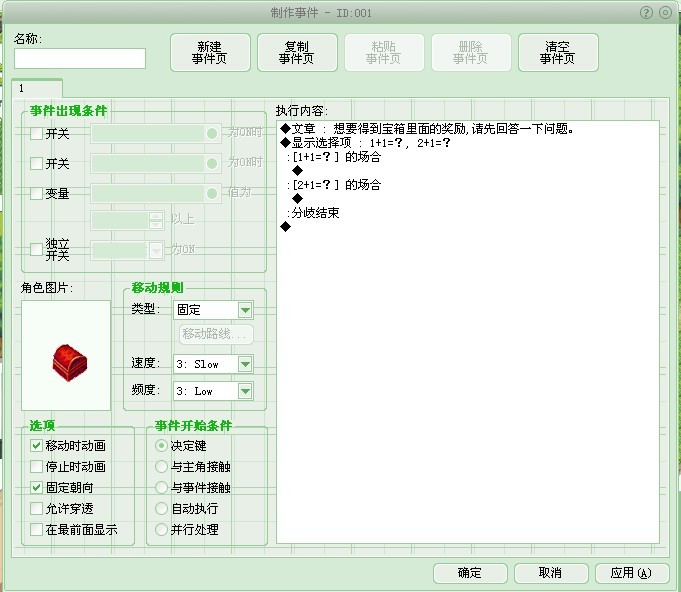Select 自动执行 start condition
This screenshot has width=681, height=592.
point(161,508)
